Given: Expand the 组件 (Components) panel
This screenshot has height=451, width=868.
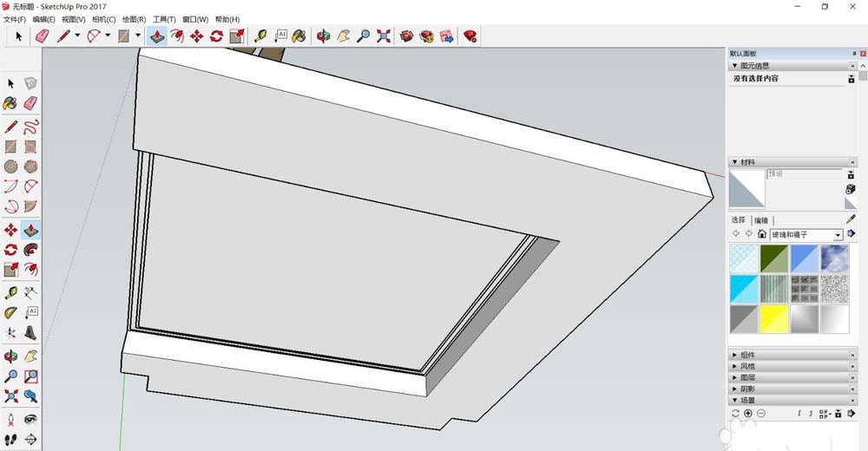Looking at the screenshot, I should [x=736, y=355].
